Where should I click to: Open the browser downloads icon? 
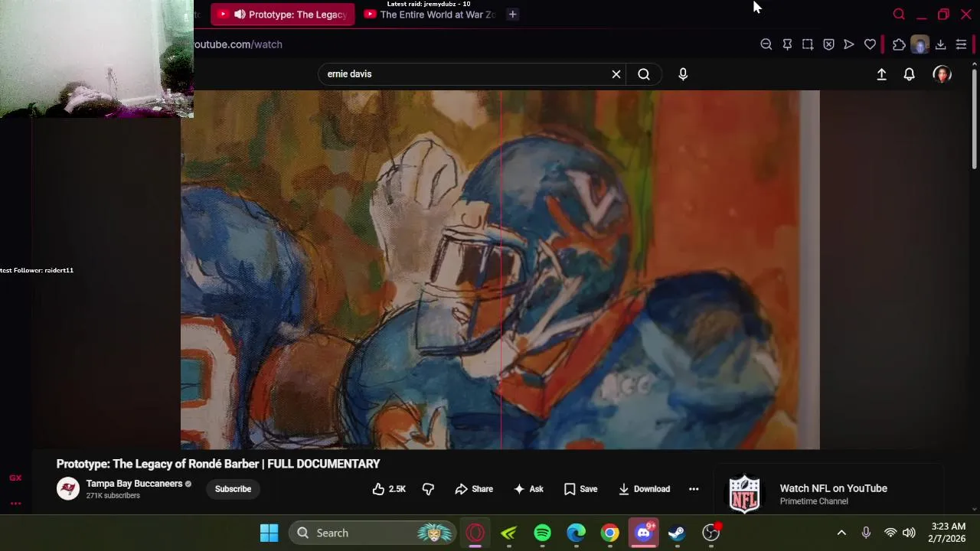click(940, 44)
